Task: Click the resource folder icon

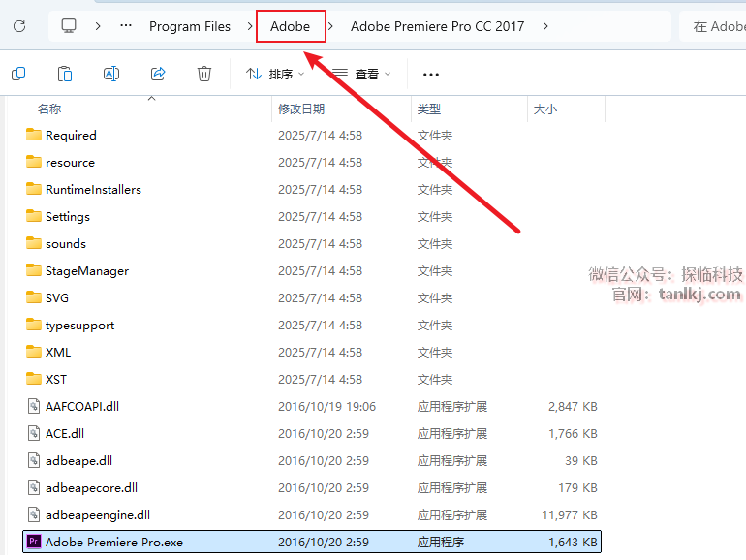Action: pos(33,162)
